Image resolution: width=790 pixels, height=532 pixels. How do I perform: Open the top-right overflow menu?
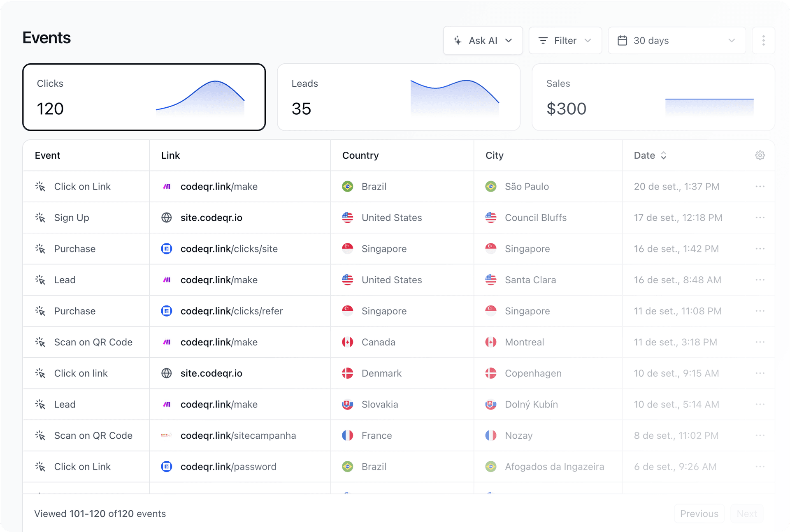point(763,40)
